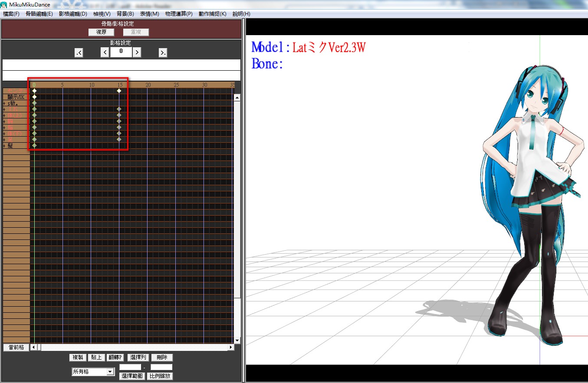Select the 顯示/IK row in bone list

(x=16, y=97)
